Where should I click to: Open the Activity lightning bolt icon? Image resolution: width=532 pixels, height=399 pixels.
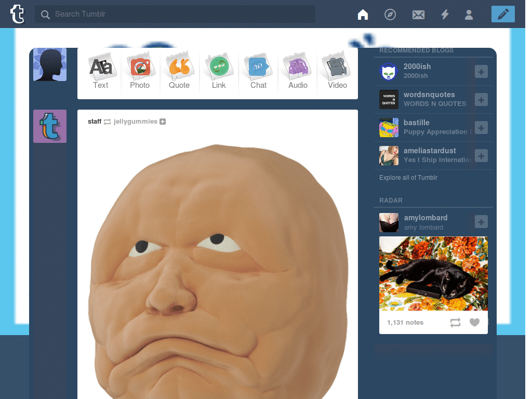(445, 15)
